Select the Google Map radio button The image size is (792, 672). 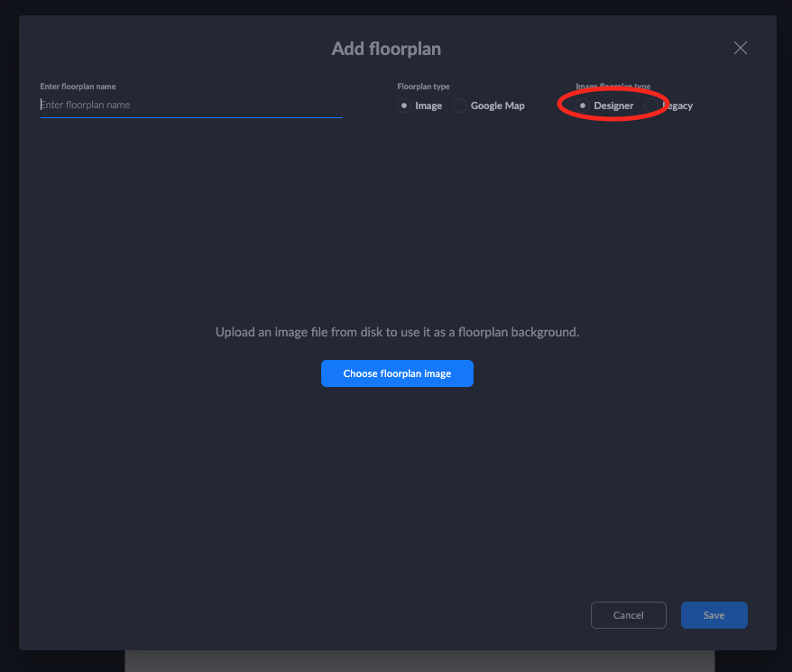pyautogui.click(x=459, y=106)
